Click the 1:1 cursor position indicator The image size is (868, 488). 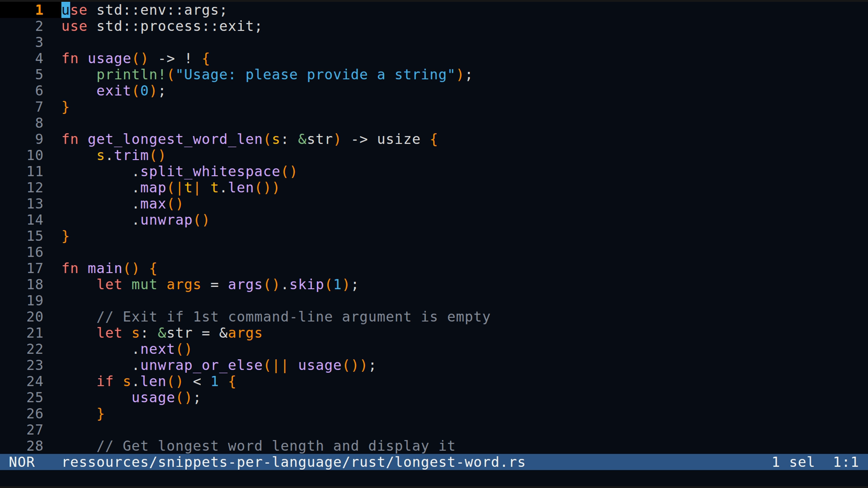tap(845, 462)
